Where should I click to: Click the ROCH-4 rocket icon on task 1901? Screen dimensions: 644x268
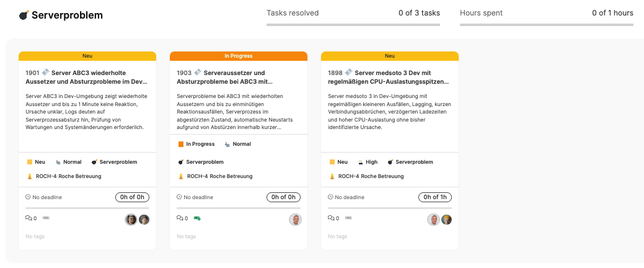coord(29,176)
